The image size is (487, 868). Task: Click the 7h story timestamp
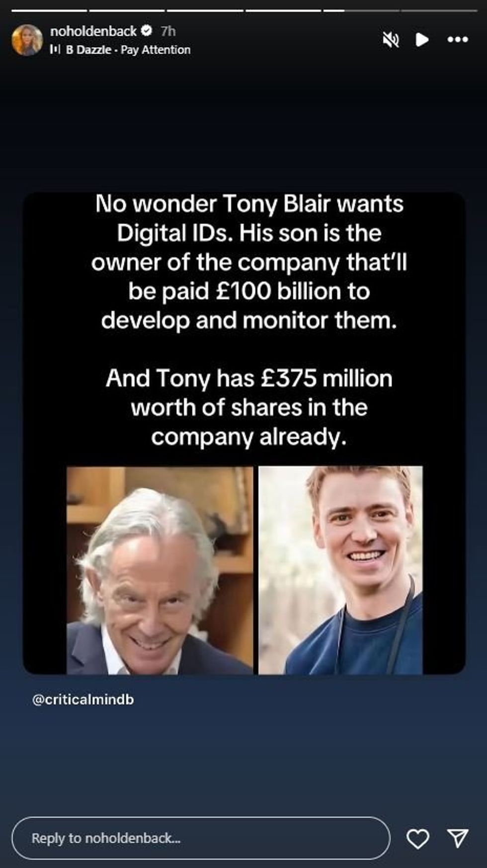click(168, 31)
